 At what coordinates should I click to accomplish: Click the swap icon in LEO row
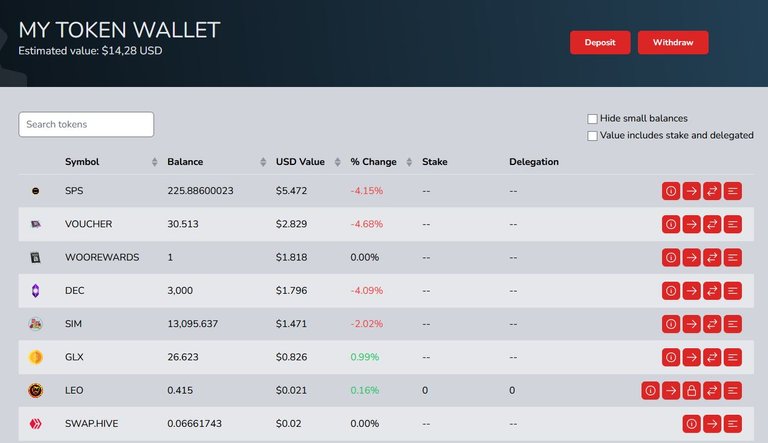click(712, 391)
